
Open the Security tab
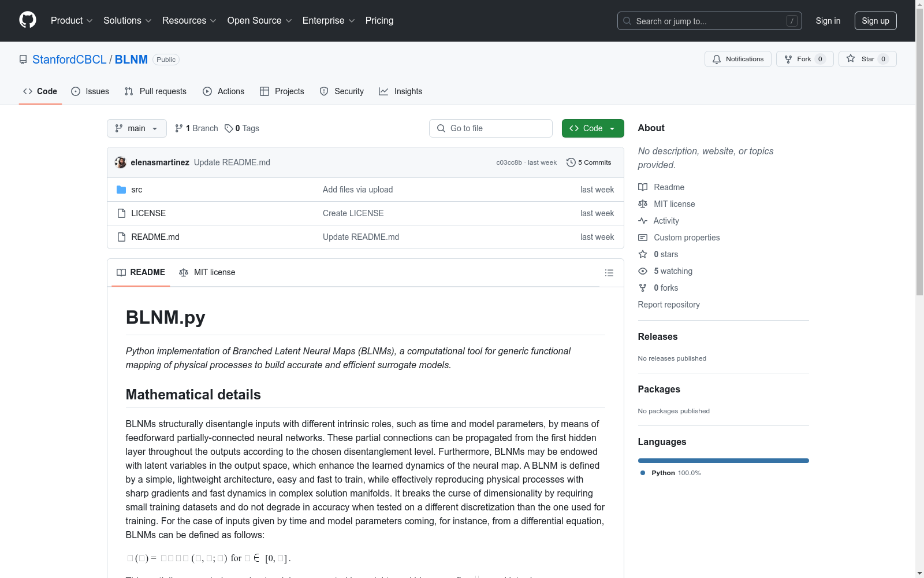342,91
